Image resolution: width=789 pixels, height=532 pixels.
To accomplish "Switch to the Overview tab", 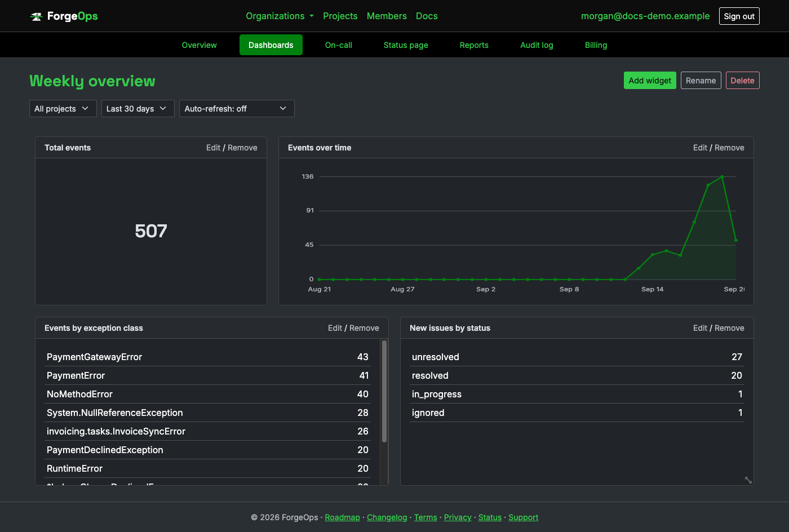I will pyautogui.click(x=199, y=45).
